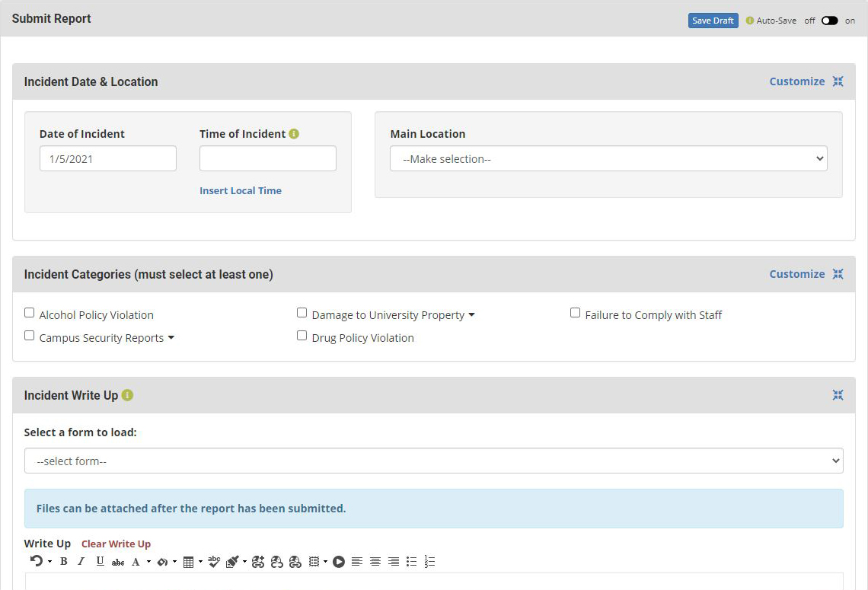
Task: Check the Alcohol Policy Violation category
Action: click(x=29, y=312)
